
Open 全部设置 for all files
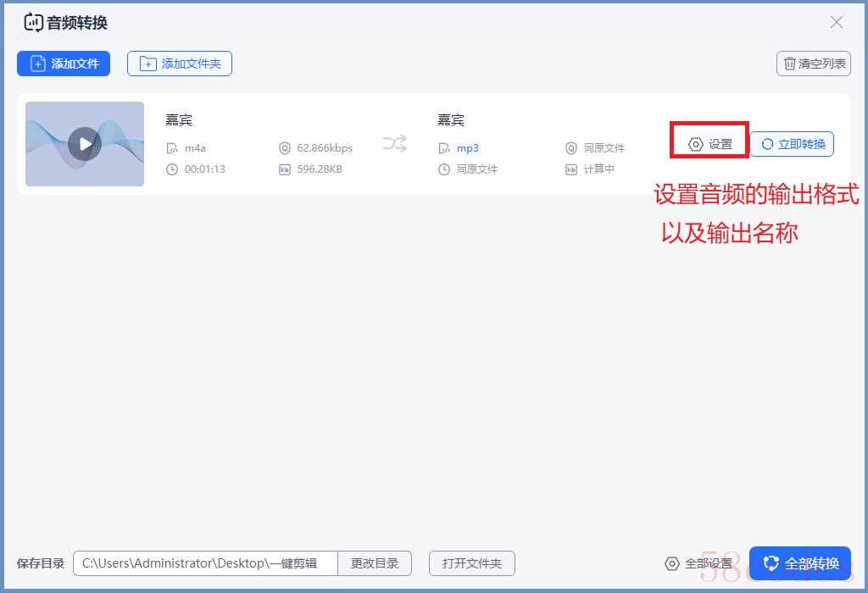click(698, 563)
